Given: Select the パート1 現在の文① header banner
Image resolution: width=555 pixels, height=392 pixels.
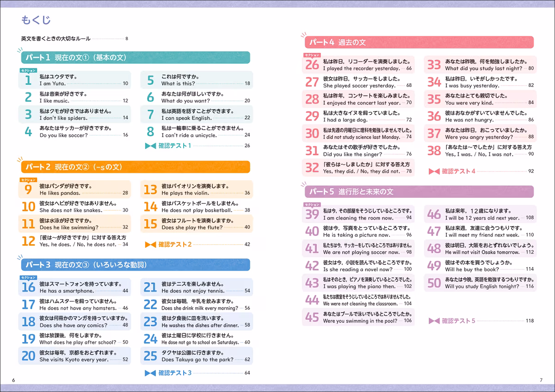Looking at the screenshot, I should pyautogui.click(x=136, y=57).
